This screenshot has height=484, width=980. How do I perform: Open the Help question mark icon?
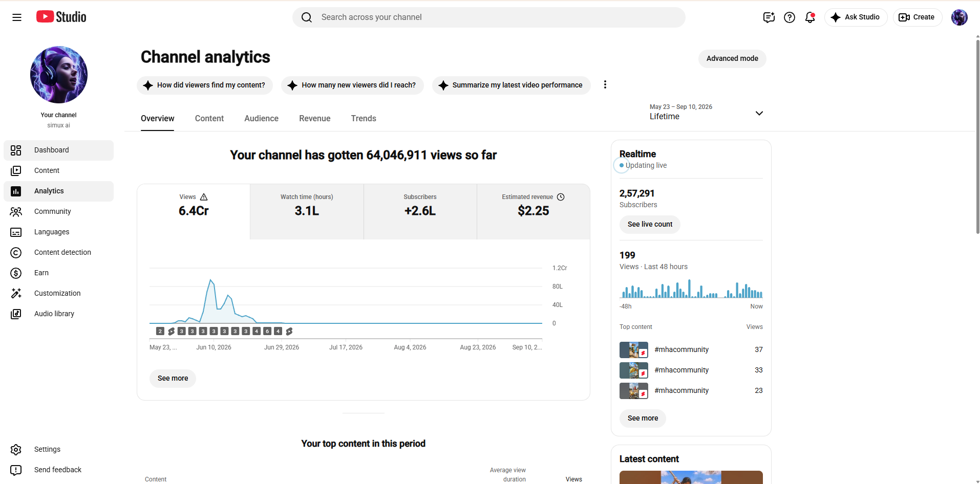tap(790, 17)
